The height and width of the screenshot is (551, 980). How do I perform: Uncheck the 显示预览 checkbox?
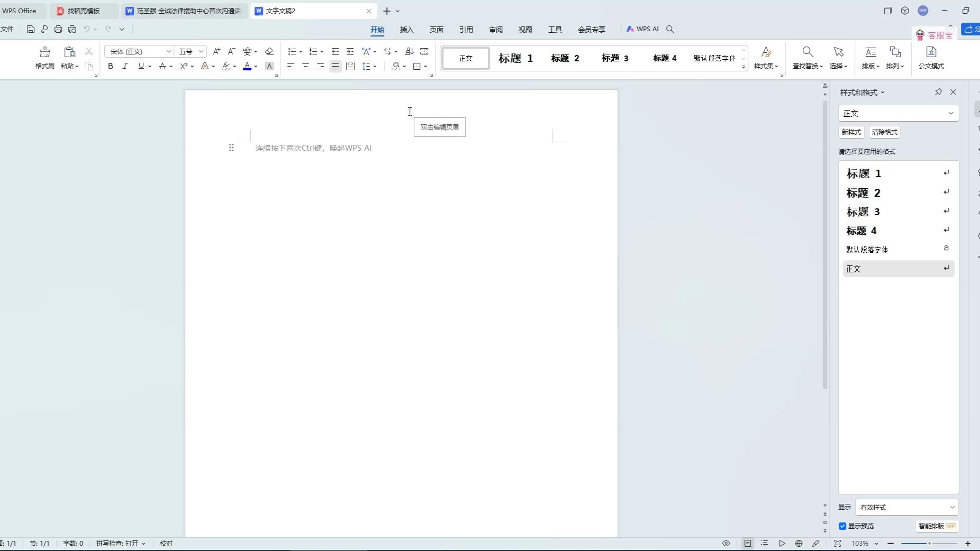point(842,526)
